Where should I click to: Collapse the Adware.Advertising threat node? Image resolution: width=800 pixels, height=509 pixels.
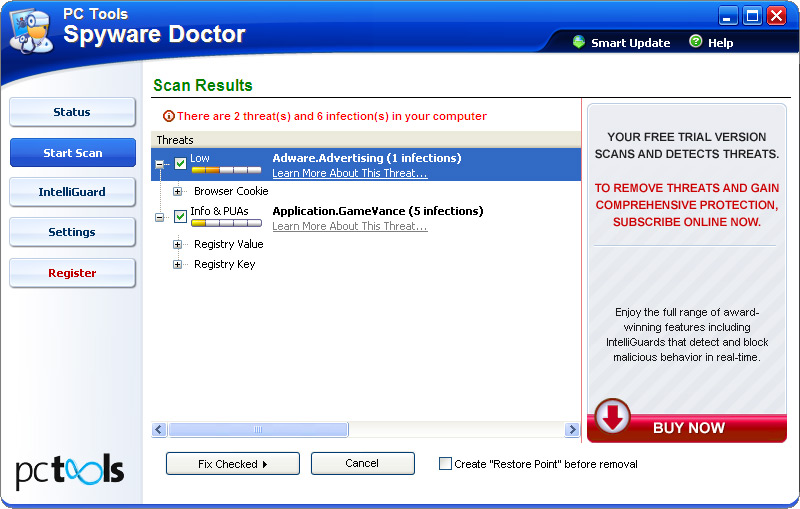pos(160,164)
